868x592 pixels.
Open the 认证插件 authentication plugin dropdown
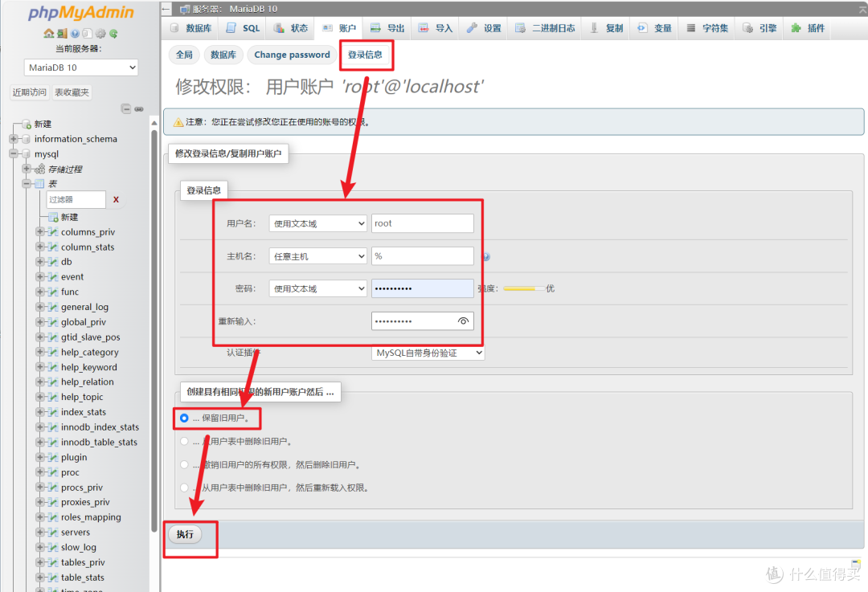(428, 353)
